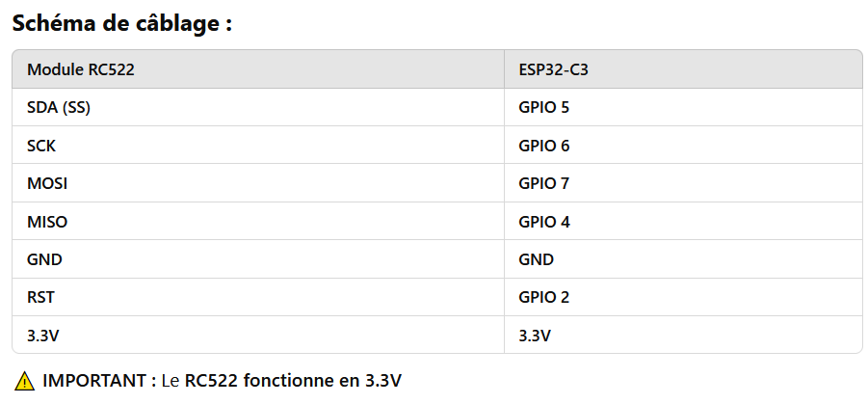Select the 'RST' table cell
The width and height of the screenshot is (868, 404).
click(258, 297)
